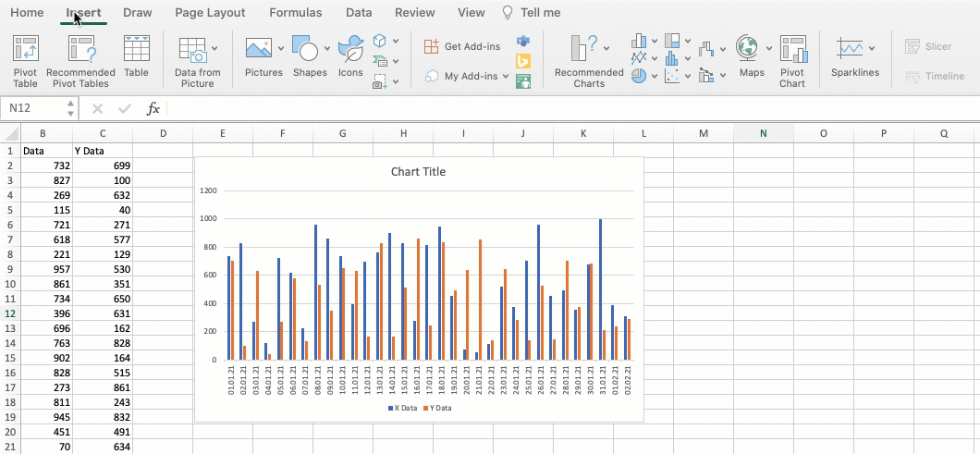Insert a Table from the ribbon
The height and width of the screenshot is (454, 980).
[136, 56]
